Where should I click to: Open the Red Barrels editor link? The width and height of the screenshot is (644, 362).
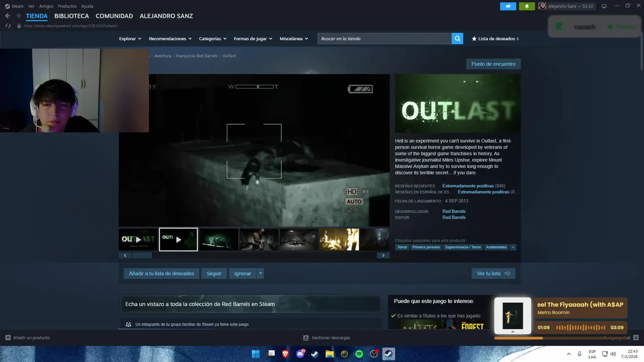pyautogui.click(x=454, y=217)
